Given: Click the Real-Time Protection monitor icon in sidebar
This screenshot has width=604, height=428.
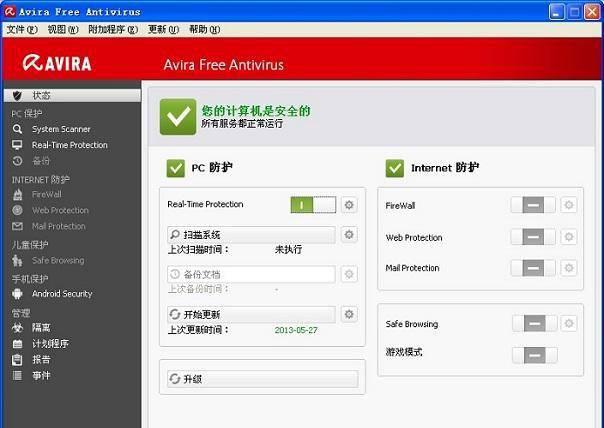Looking at the screenshot, I should point(17,145).
